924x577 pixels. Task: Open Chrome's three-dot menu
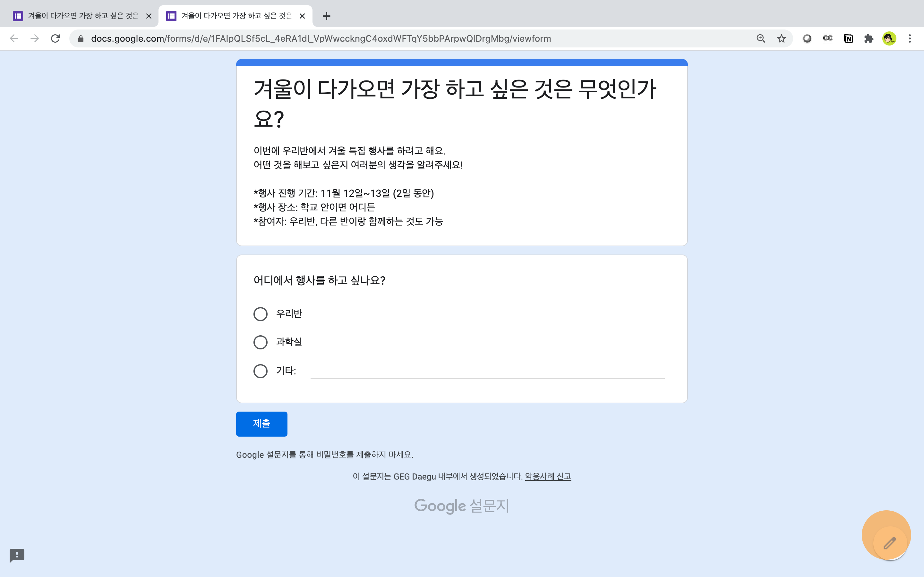pos(910,38)
